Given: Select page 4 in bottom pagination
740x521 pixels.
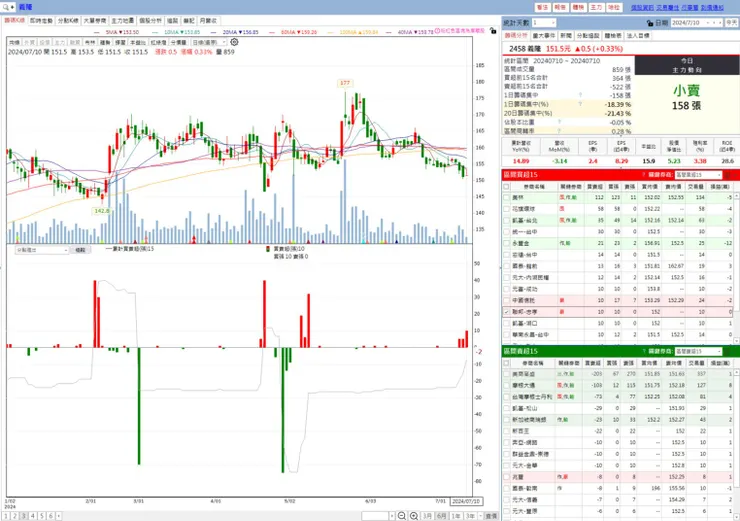Looking at the screenshot, I should tap(33, 516).
